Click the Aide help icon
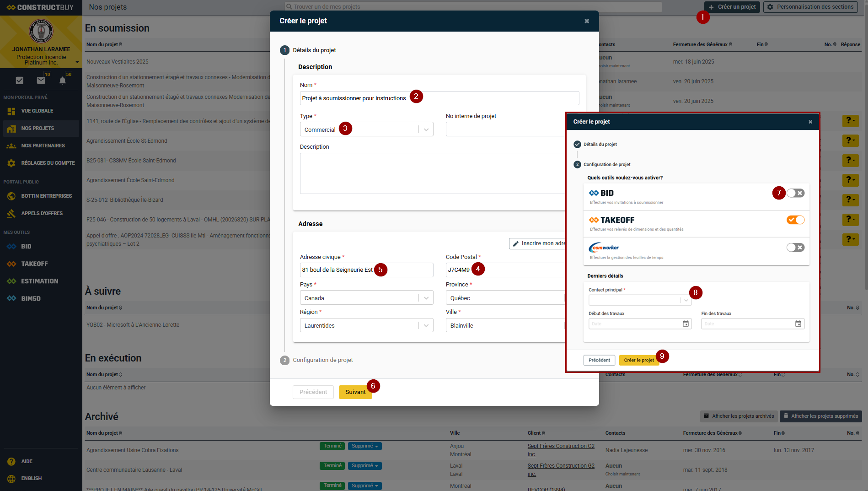 (11, 461)
